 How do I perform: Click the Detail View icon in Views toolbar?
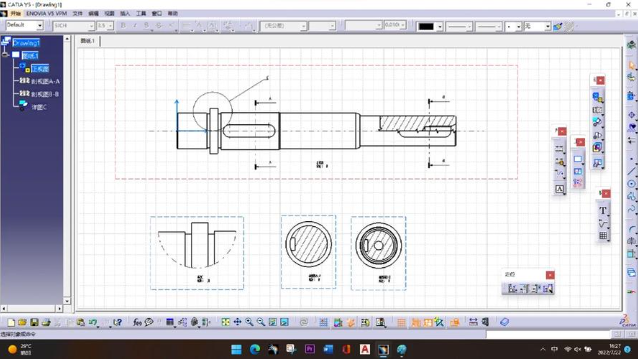(x=597, y=122)
